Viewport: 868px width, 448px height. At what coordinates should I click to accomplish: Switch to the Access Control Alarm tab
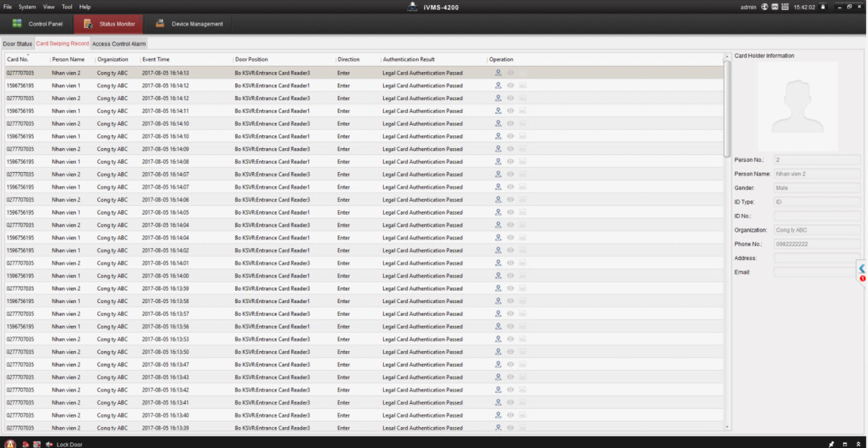[119, 44]
